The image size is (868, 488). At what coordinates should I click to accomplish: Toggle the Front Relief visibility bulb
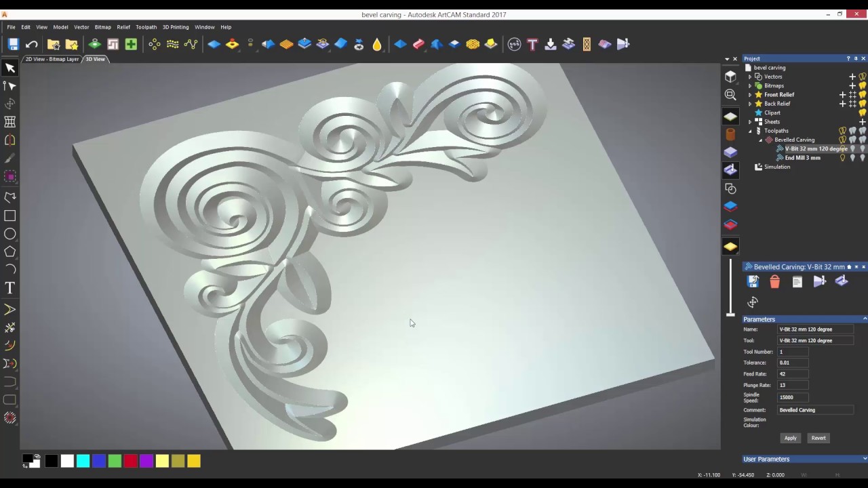click(x=863, y=95)
